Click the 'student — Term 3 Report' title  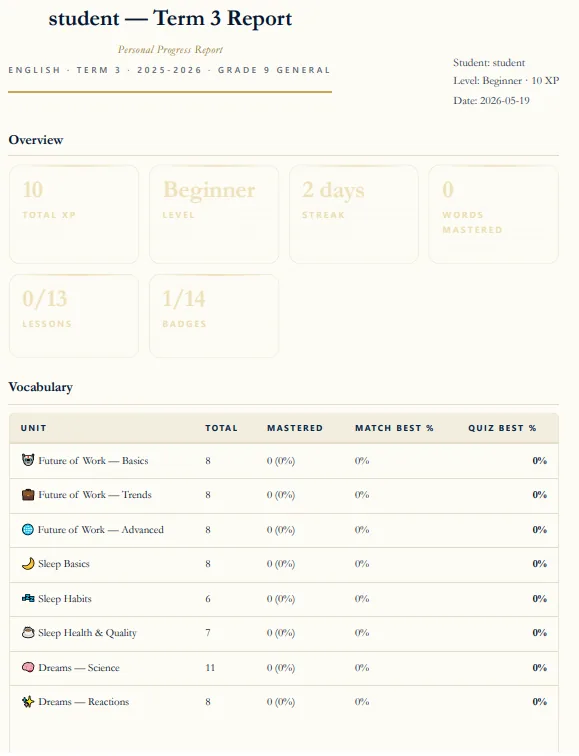(x=170, y=18)
